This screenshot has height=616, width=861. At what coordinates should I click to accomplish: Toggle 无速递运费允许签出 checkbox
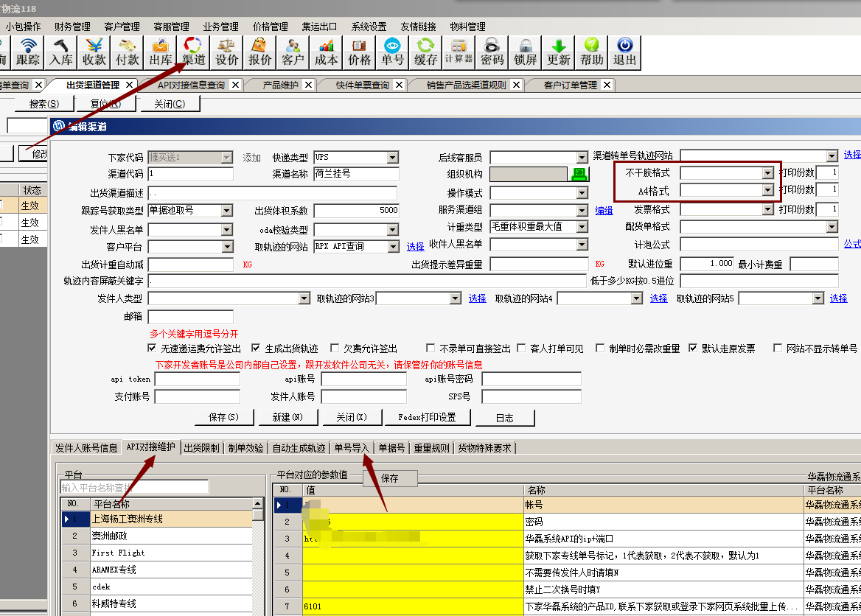coord(152,348)
